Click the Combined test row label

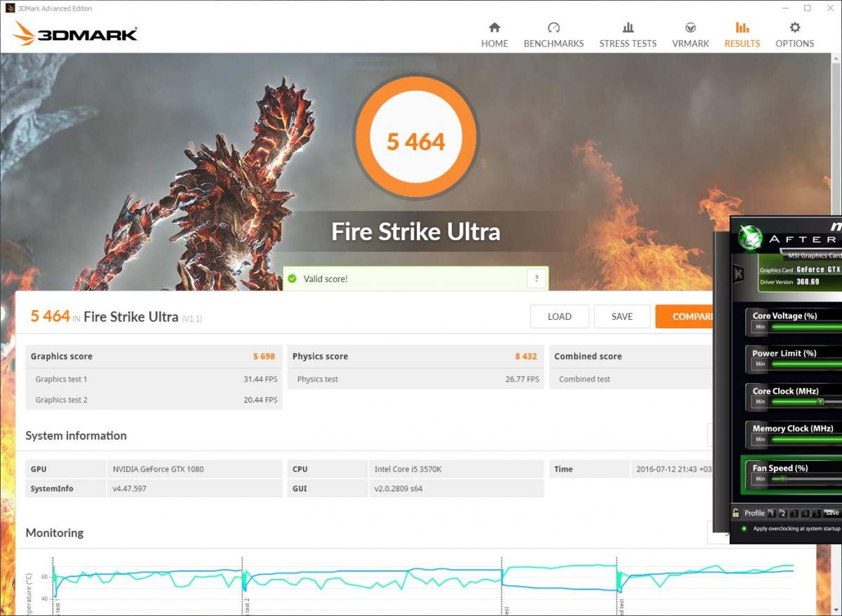tap(584, 379)
